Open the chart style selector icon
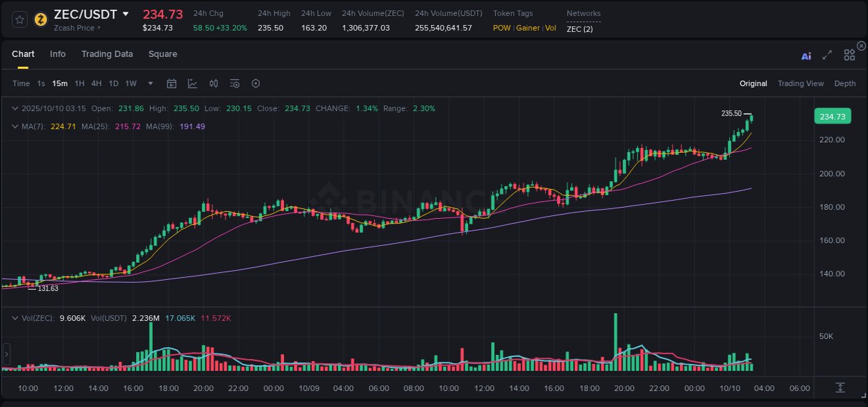Screen dimensions: 868x407 pos(192,83)
